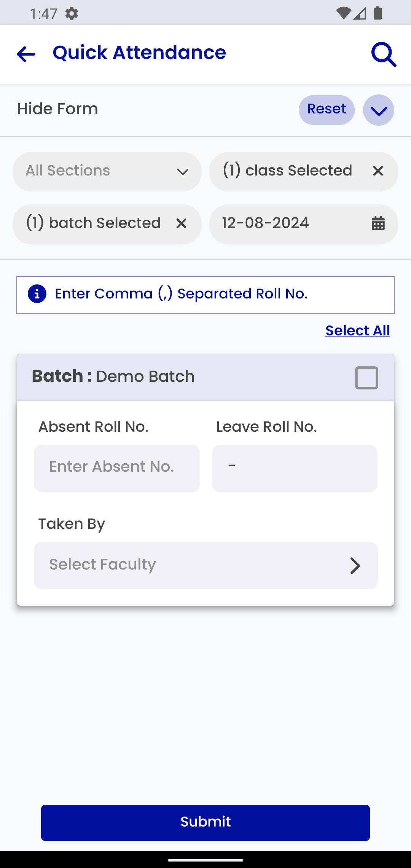This screenshot has width=411, height=868.
Task: Focus the Leave Roll No. field
Action: (295, 468)
